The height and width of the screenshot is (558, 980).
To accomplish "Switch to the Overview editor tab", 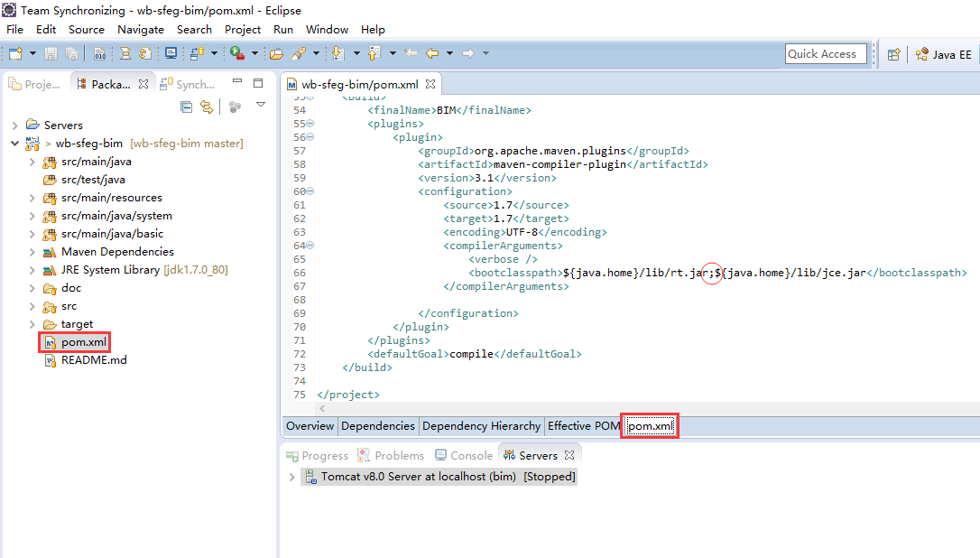I will click(310, 426).
